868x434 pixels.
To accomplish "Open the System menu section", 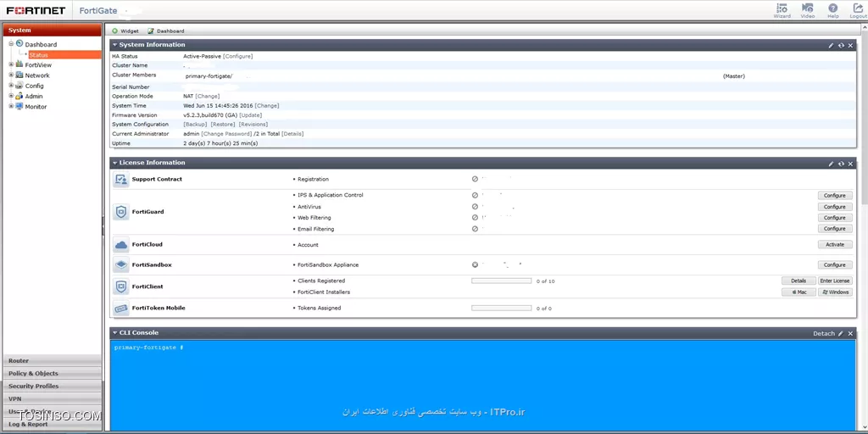I will (x=53, y=31).
